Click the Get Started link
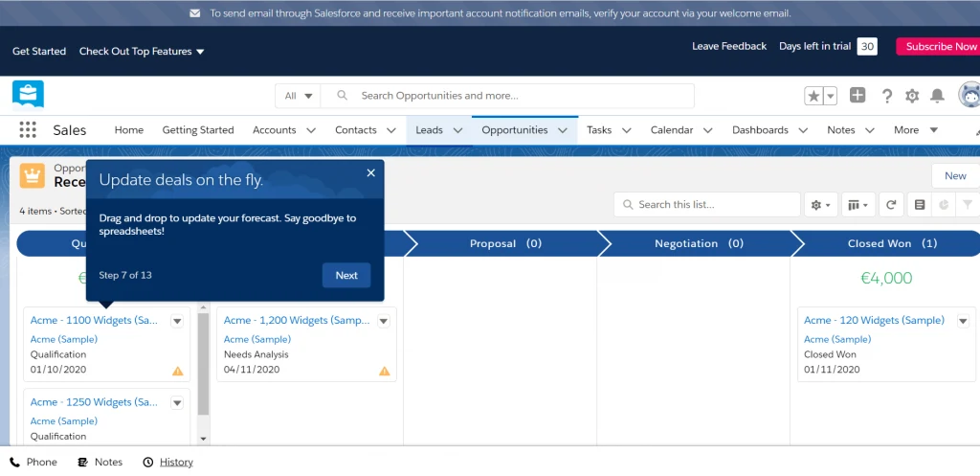 coord(38,52)
